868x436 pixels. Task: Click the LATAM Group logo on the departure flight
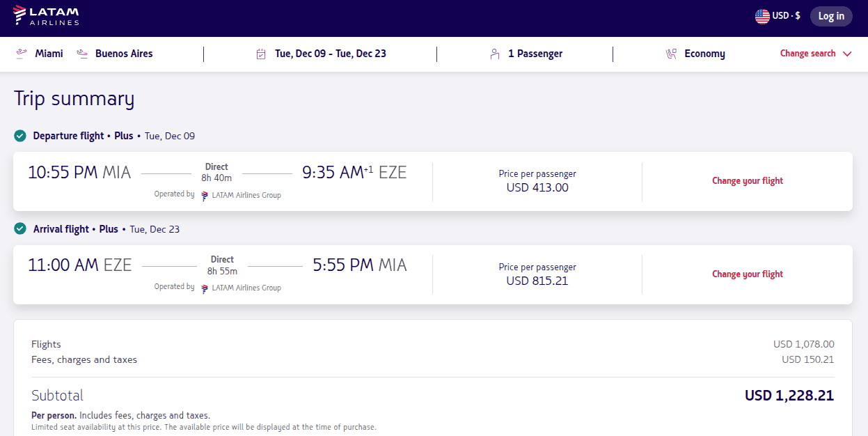tap(203, 196)
